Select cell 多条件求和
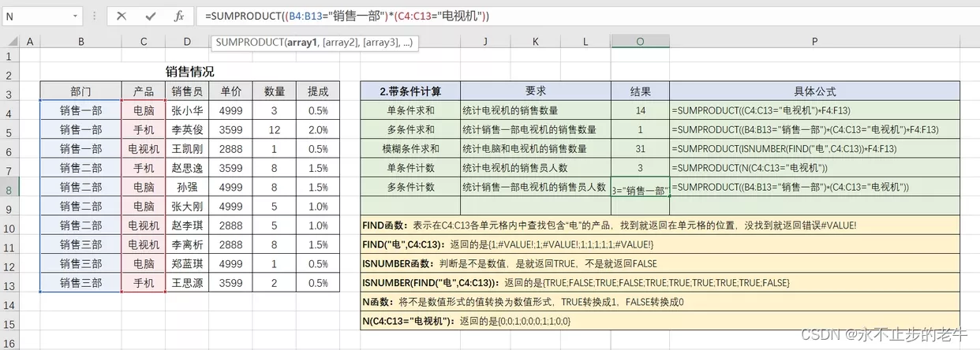Screen dimensions: 980x350 410,129
